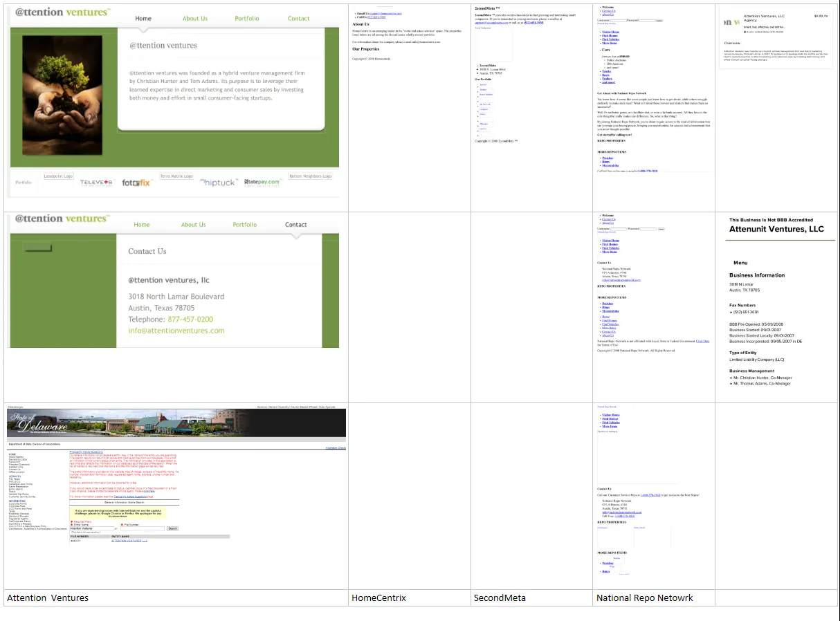Click the Leadpoint Logo placeholder

pos(59,176)
